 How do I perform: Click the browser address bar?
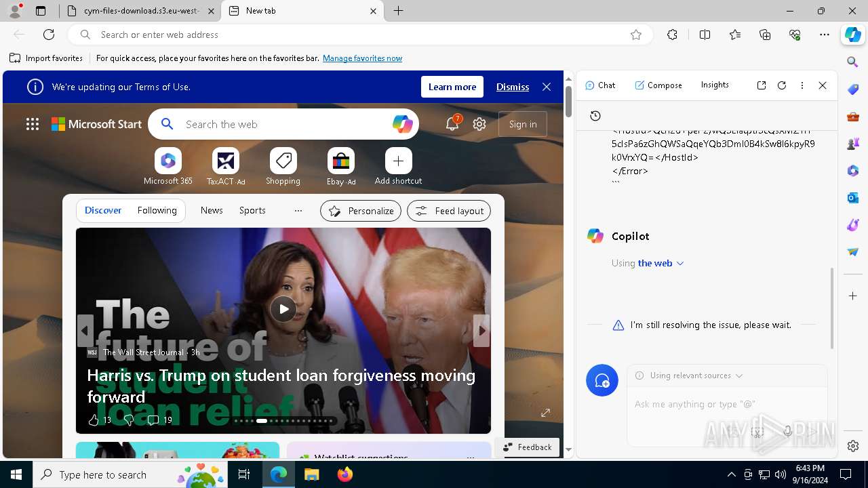point(359,35)
